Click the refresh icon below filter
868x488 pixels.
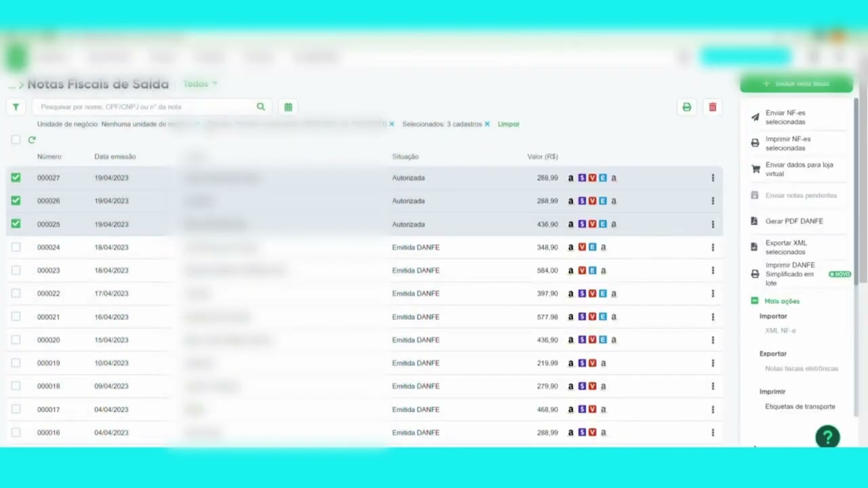tap(32, 140)
